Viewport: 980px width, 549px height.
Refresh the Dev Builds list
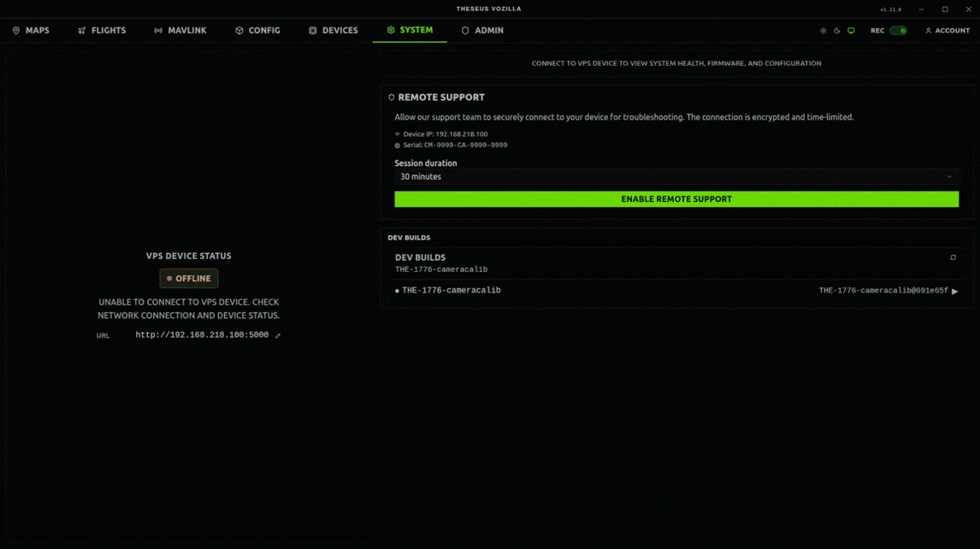coord(953,257)
